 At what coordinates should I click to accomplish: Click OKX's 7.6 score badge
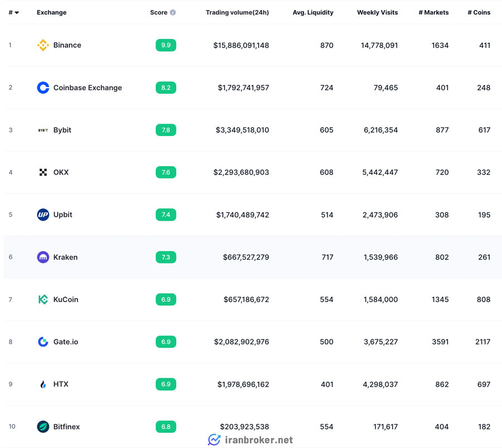click(x=166, y=172)
